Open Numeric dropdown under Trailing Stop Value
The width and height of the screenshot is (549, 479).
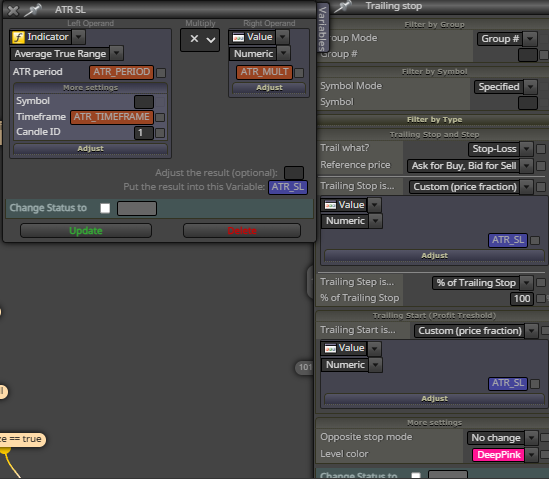376,221
